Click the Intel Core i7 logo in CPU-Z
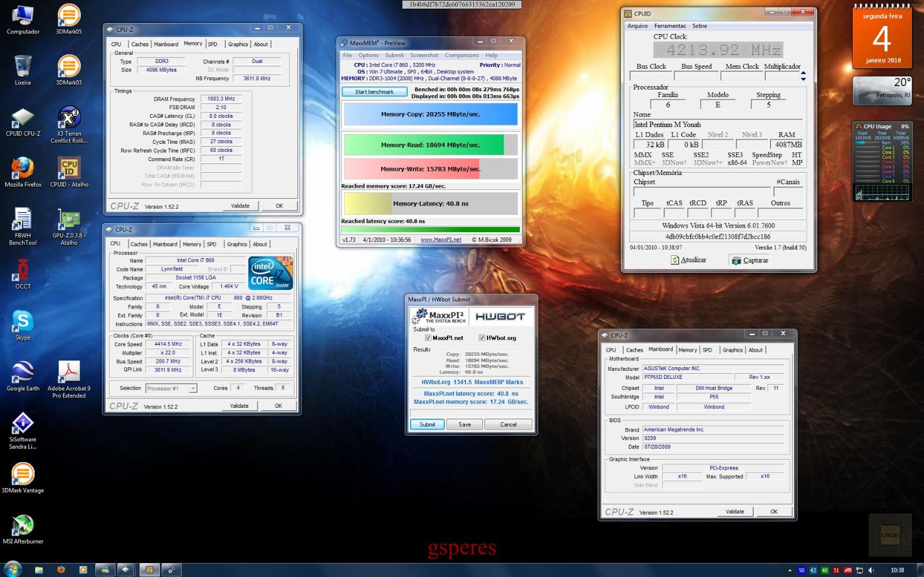The image size is (924, 577). coord(271,274)
